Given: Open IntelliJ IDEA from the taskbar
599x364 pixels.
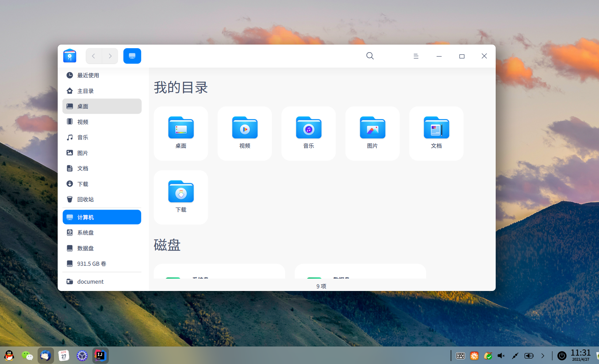Looking at the screenshot, I should pos(100,355).
